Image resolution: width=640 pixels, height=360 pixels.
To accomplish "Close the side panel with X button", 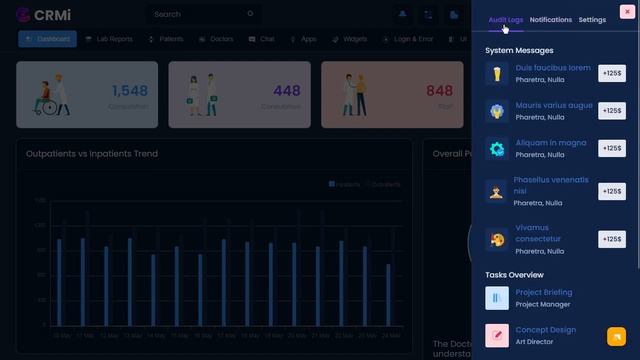I will pyautogui.click(x=627, y=12).
